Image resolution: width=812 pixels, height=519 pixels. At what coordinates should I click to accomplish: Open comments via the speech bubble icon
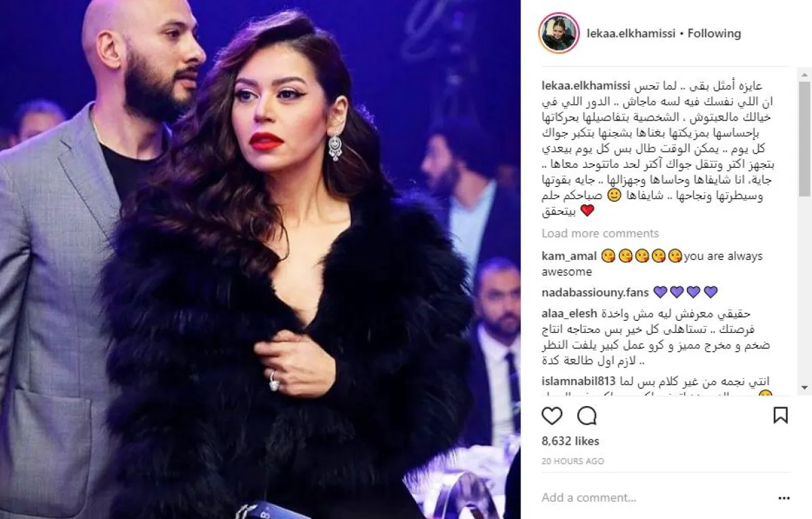(587, 415)
